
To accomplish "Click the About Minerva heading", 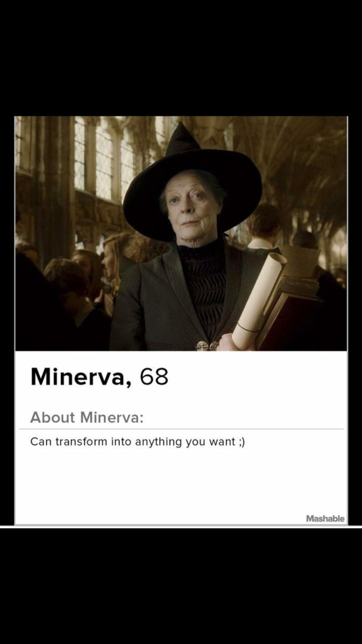I will [87, 417].
